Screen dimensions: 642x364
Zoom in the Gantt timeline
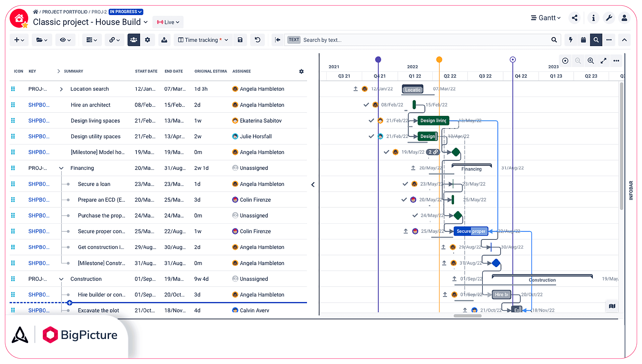[591, 61]
